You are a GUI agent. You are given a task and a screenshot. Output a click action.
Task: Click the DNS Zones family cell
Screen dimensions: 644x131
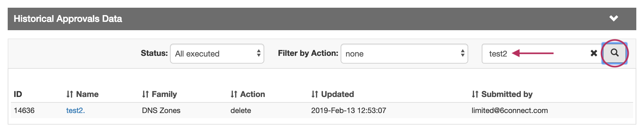161,110
